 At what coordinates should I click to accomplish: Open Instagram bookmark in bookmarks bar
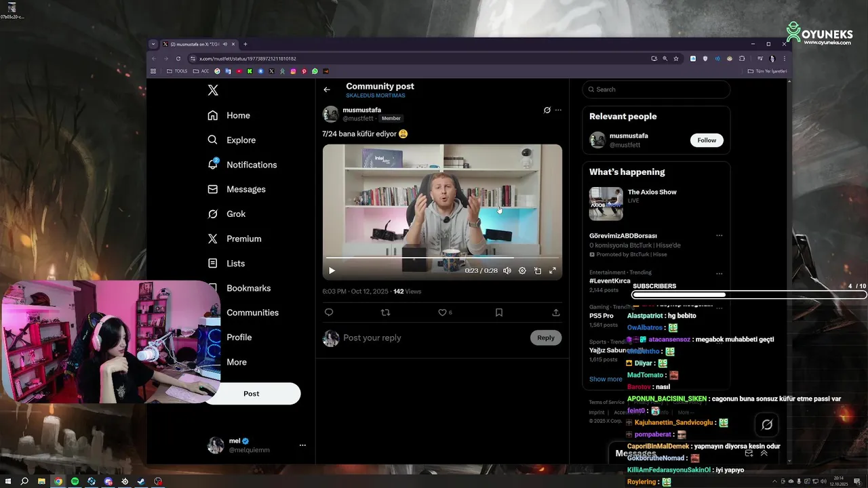click(x=293, y=71)
